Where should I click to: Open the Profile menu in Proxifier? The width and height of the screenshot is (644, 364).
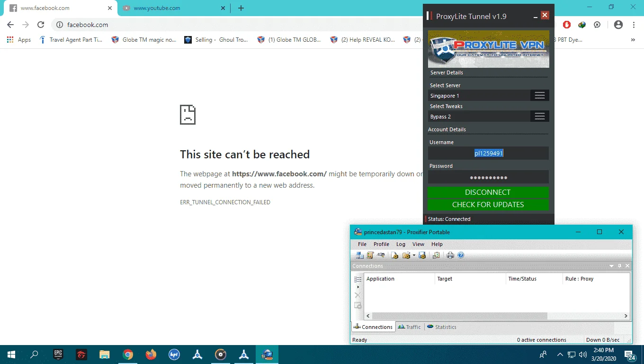point(381,244)
